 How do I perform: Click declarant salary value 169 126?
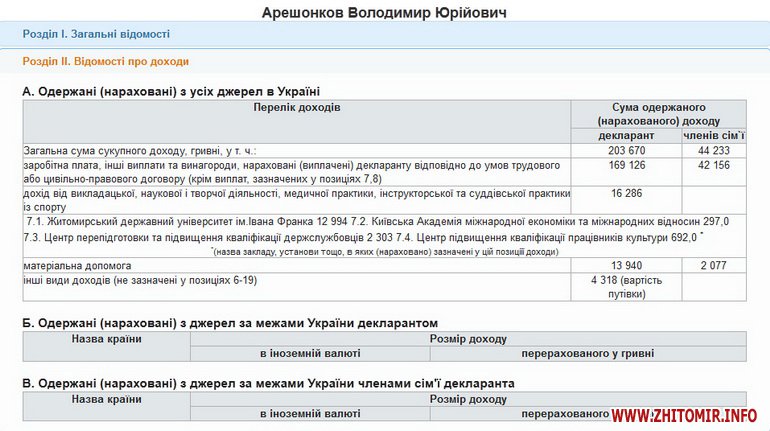(x=626, y=164)
